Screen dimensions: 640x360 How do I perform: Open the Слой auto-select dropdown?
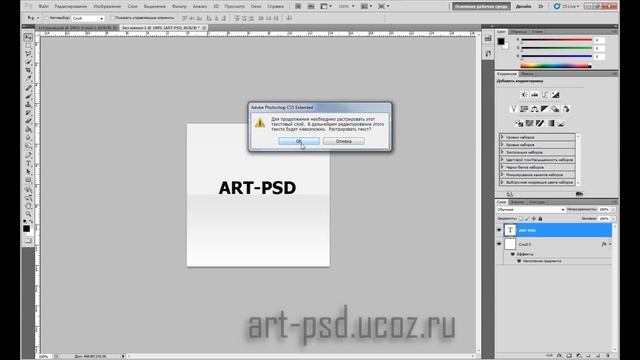[x=88, y=18]
